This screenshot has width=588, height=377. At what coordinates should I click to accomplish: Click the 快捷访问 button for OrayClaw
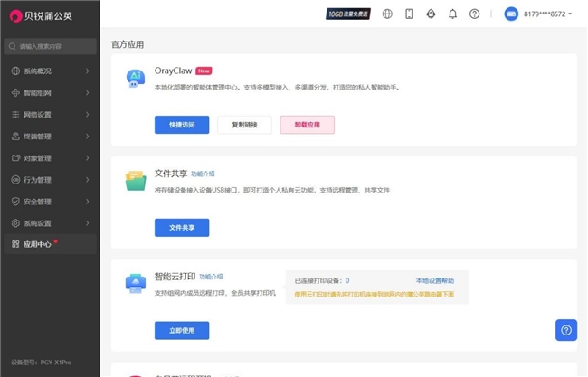(x=182, y=125)
